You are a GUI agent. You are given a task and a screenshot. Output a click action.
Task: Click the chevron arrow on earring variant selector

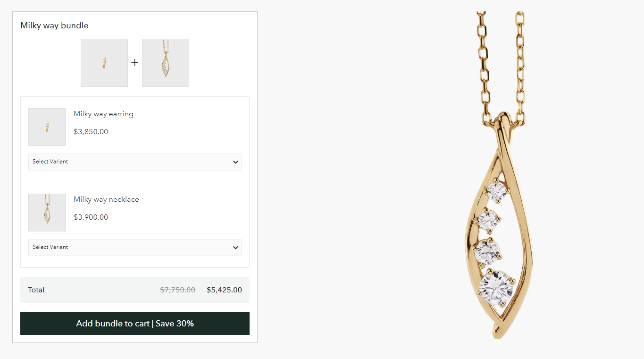tap(235, 162)
